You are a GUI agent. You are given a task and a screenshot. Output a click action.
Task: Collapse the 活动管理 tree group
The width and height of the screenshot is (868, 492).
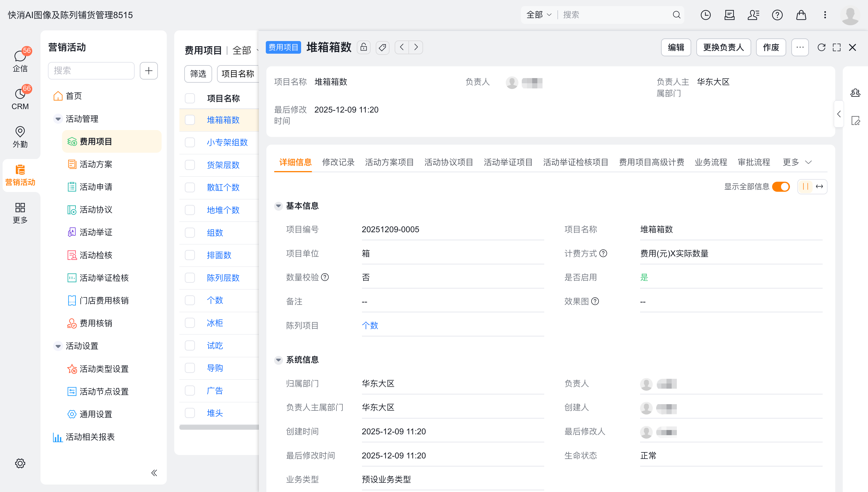point(58,119)
